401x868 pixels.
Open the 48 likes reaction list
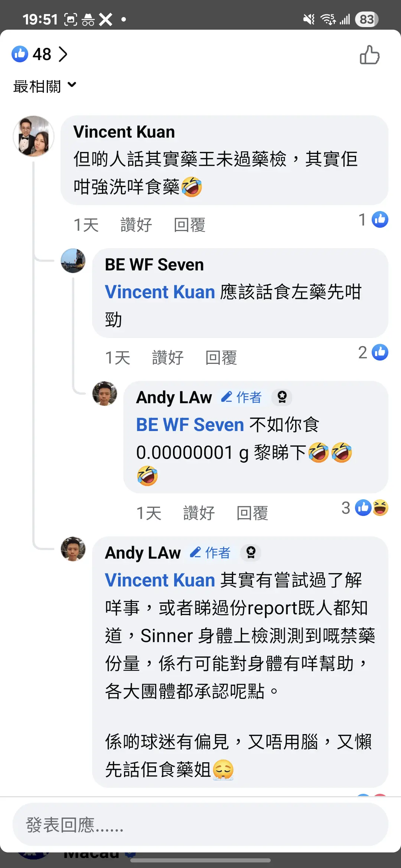tap(32, 54)
